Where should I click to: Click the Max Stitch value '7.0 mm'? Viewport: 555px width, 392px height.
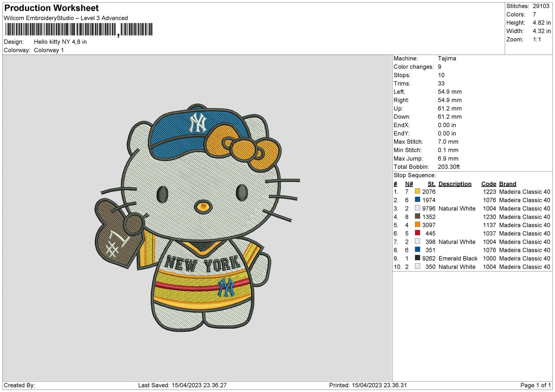click(x=448, y=142)
